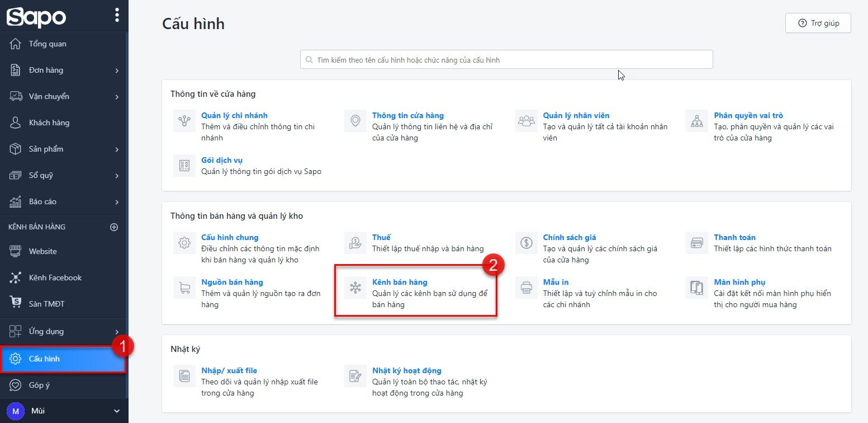Click the Mẫu in printer icon
This screenshot has width=868, height=423.
coord(526,287)
